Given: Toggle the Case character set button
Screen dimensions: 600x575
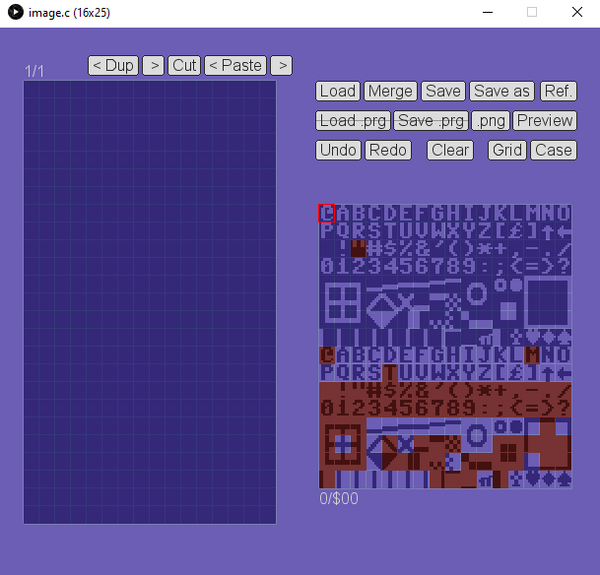Looking at the screenshot, I should click(x=553, y=150).
